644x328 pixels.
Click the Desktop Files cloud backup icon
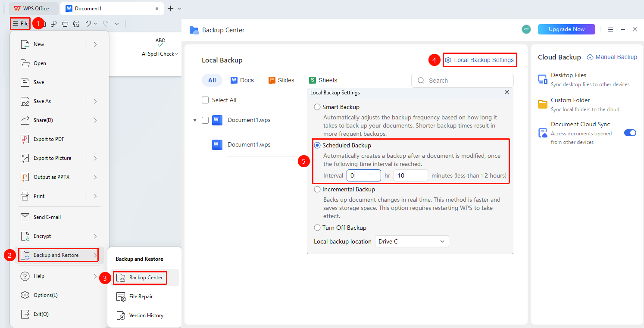click(542, 79)
